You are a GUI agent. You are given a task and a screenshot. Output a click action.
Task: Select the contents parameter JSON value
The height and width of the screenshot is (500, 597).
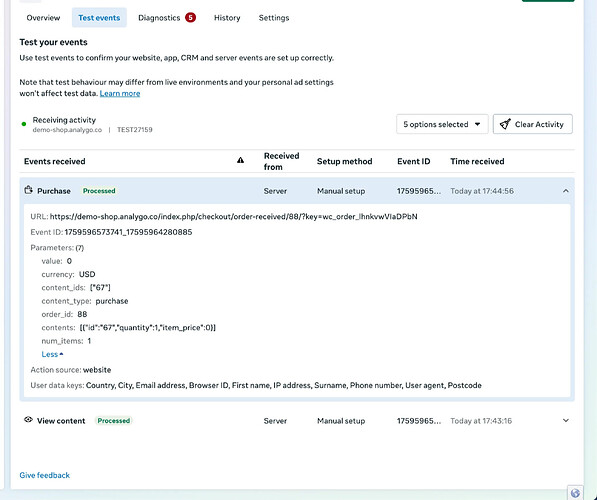tap(148, 327)
